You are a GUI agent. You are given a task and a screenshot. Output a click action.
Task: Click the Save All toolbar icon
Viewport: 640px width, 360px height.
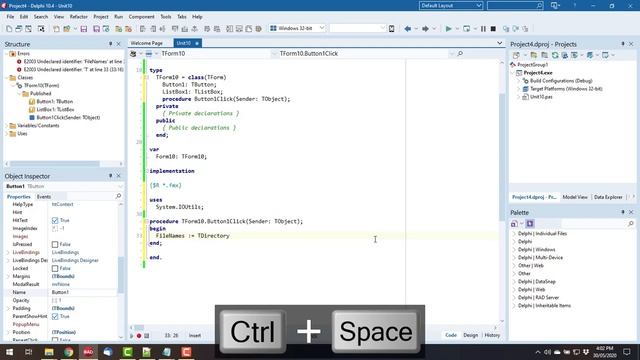point(96,29)
